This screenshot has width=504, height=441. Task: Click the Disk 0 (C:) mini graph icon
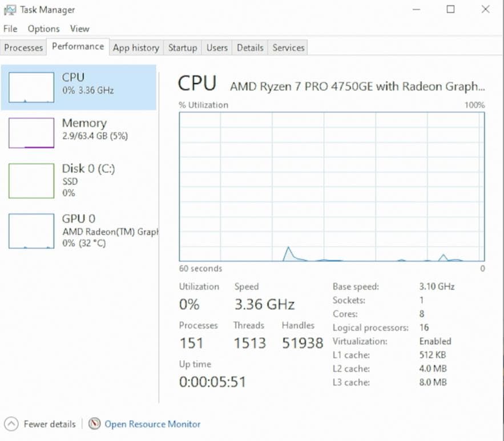(x=30, y=180)
